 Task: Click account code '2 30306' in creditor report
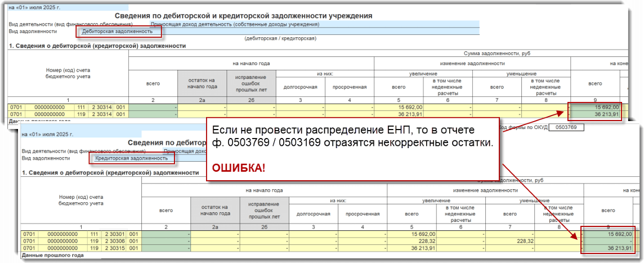(x=114, y=241)
